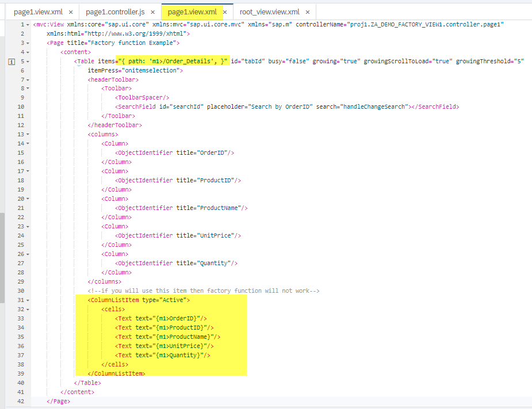Click ObjectIdentifier title="ProductName" line

click(181, 208)
